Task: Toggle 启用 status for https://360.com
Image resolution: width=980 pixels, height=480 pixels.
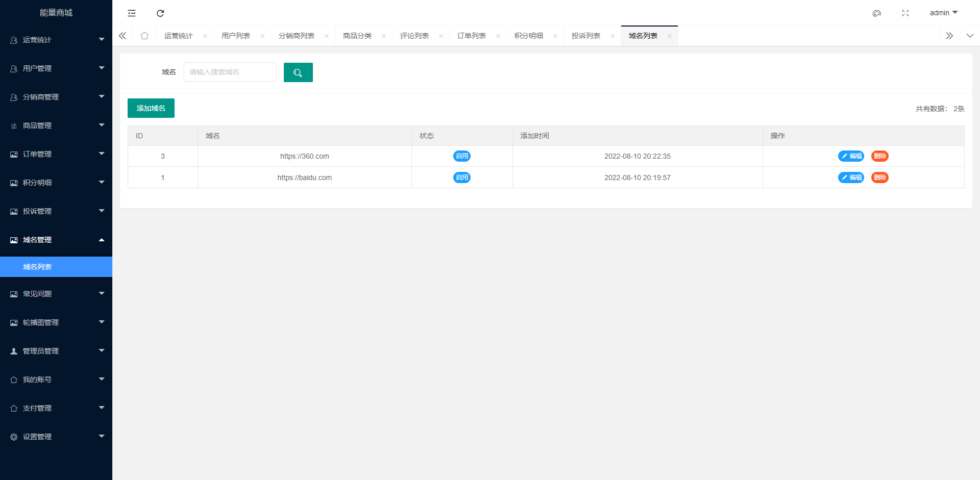Action: coord(461,156)
